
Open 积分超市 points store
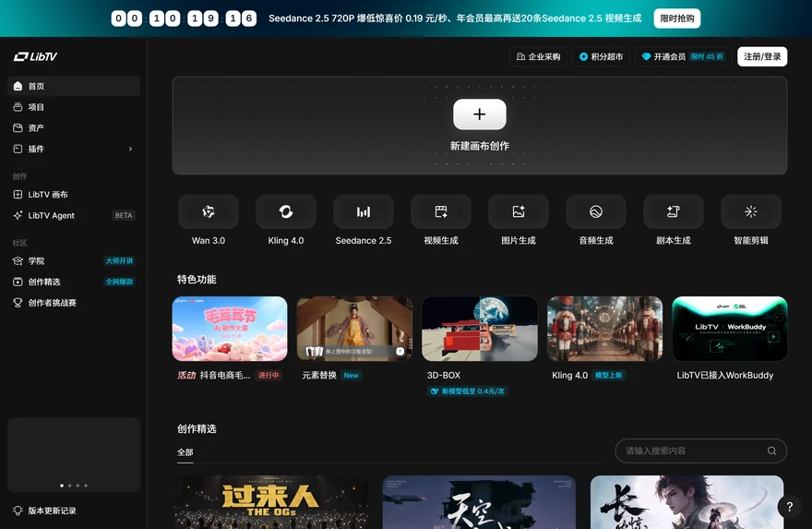pos(601,56)
